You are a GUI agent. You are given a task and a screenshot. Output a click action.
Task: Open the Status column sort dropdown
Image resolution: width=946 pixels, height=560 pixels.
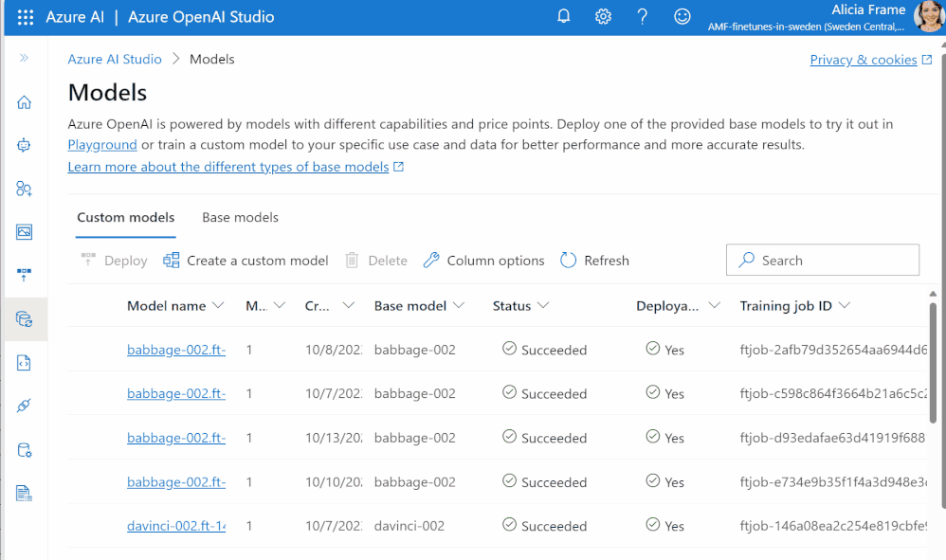(x=543, y=305)
